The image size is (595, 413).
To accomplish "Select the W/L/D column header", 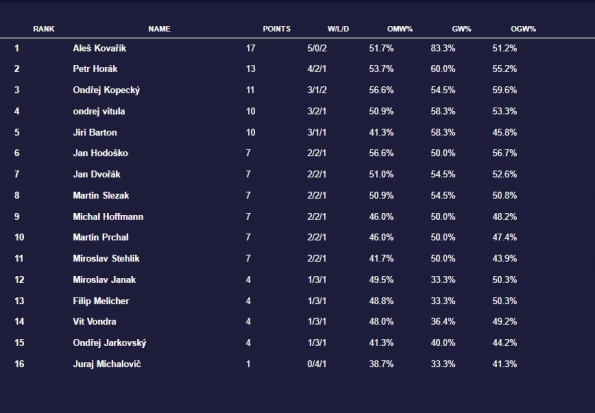I will click(338, 29).
